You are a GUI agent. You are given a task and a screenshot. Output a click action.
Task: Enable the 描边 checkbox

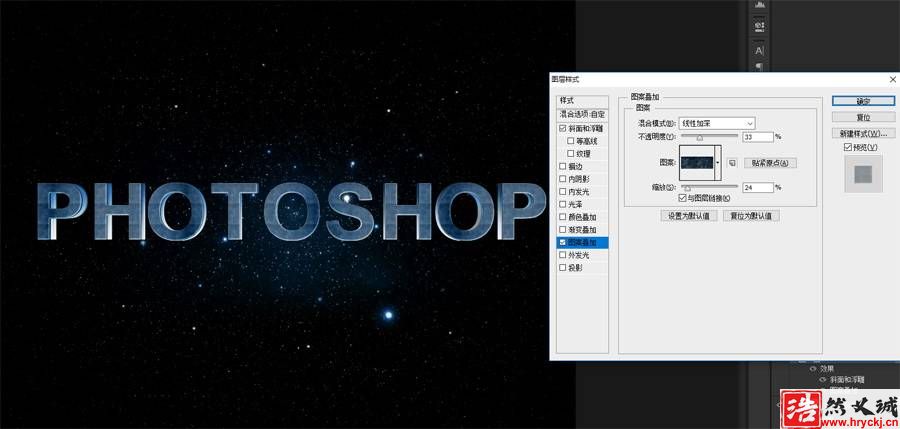pos(562,166)
